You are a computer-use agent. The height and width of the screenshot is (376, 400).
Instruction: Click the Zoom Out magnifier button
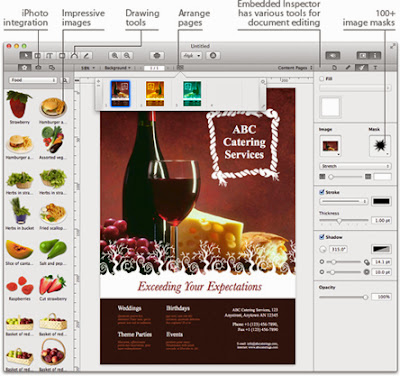[127, 56]
